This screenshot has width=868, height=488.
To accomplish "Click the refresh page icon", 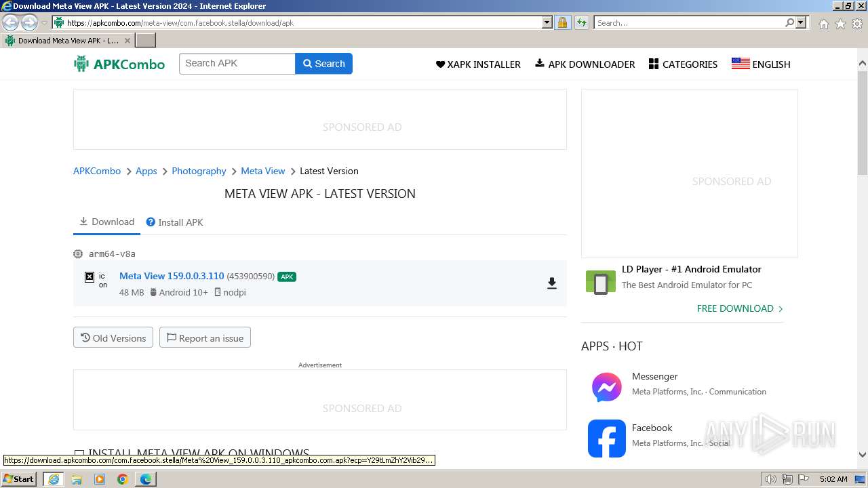I will pyautogui.click(x=581, y=22).
